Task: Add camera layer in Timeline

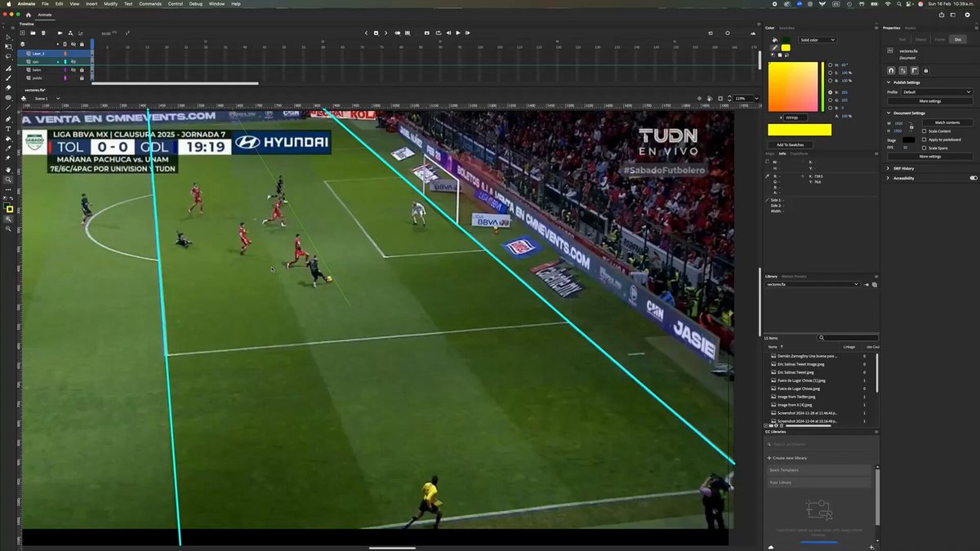Action: [x=60, y=33]
